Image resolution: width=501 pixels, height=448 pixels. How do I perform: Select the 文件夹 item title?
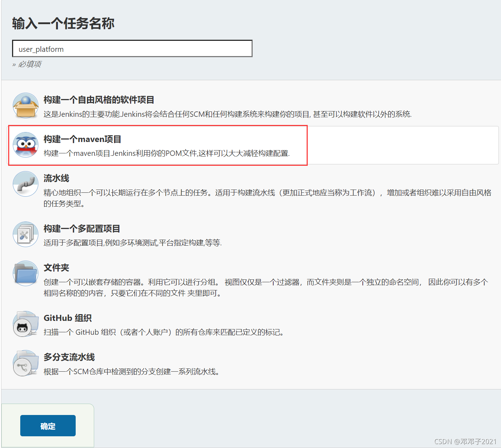coord(56,268)
